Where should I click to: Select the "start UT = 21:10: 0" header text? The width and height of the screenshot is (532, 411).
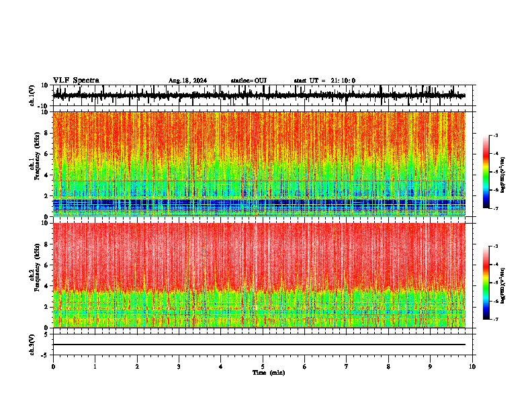pyautogui.click(x=324, y=81)
